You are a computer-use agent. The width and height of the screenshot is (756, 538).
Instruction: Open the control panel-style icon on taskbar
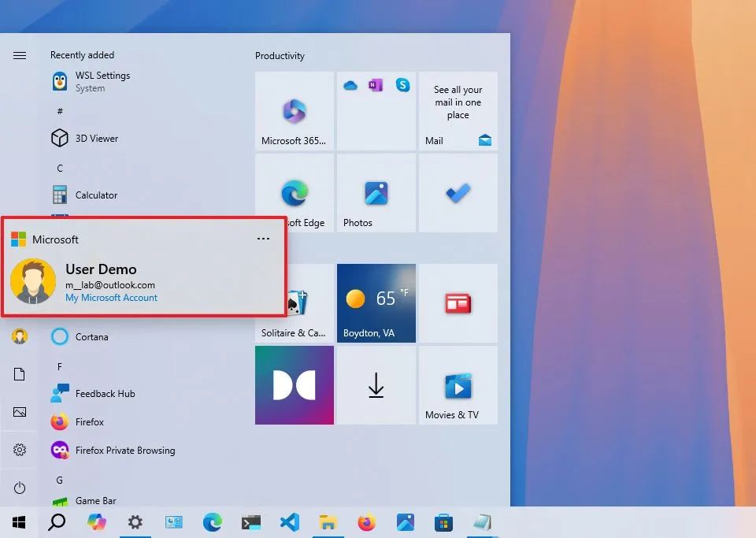173,522
